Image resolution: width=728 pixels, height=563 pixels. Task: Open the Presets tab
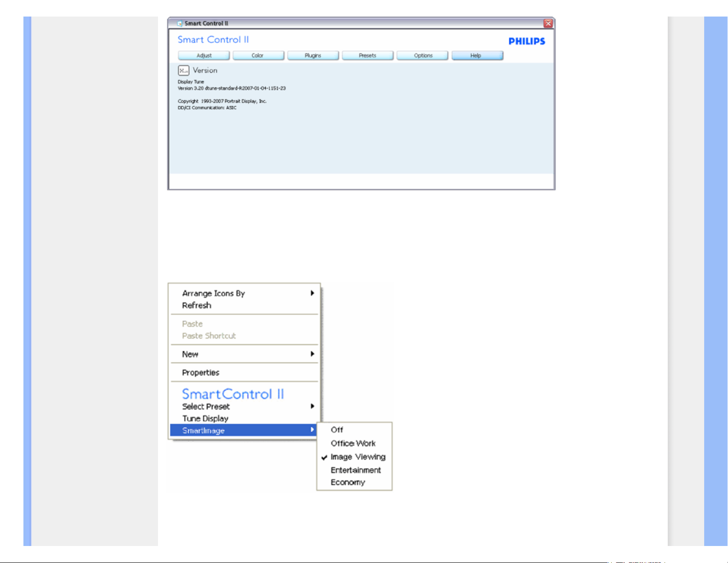(367, 56)
